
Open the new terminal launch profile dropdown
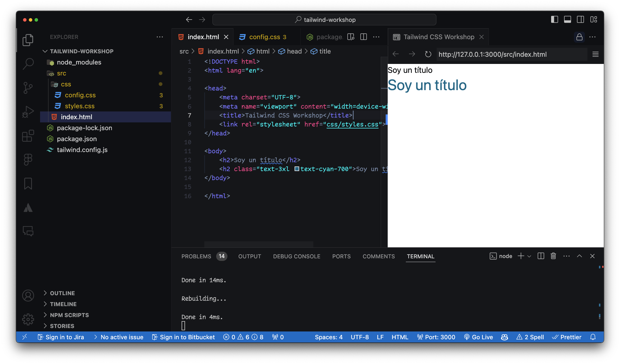(x=529, y=256)
